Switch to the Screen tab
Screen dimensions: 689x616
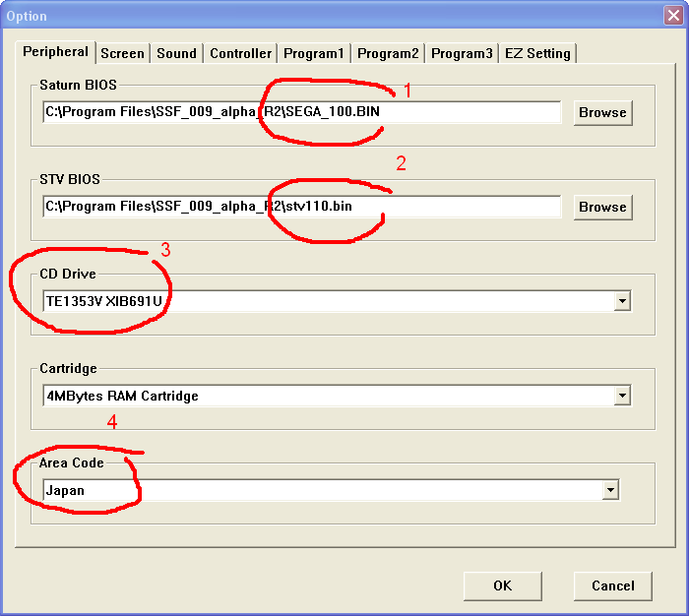click(x=122, y=53)
